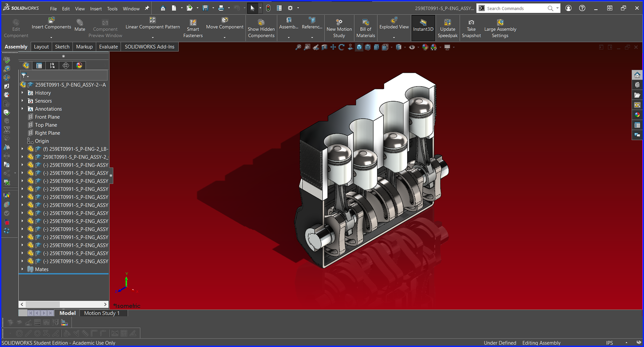Open PropertyManager tab icon
The width and height of the screenshot is (644, 347).
(x=39, y=65)
